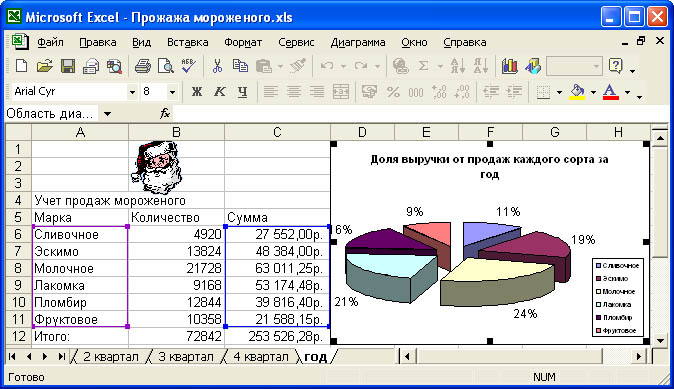This screenshot has width=674, height=389.
Task: Open the Undo history dropdown arrow
Action: point(343,67)
